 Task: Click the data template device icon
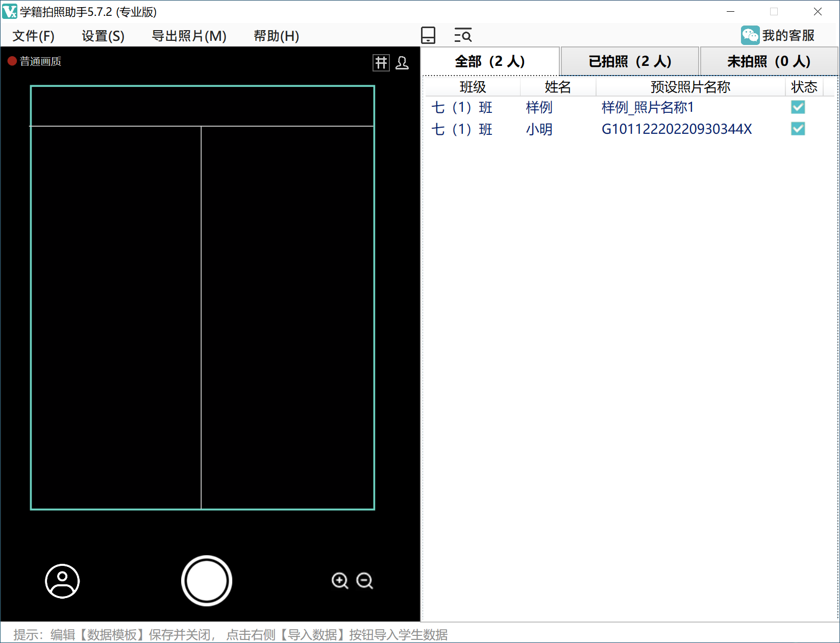[428, 35]
